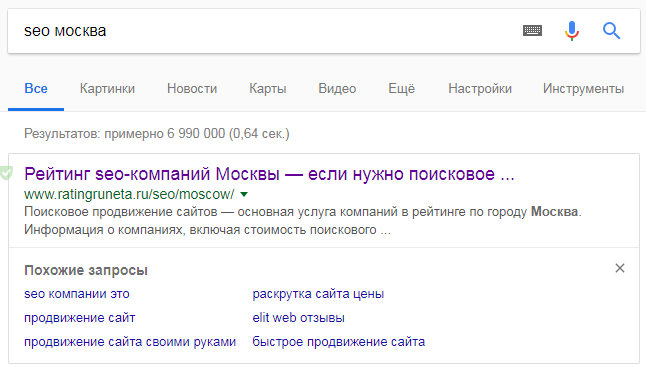Screen dimensions: 646x368
Task: Open the on-screen keyboard icon
Action: pyautogui.click(x=532, y=30)
